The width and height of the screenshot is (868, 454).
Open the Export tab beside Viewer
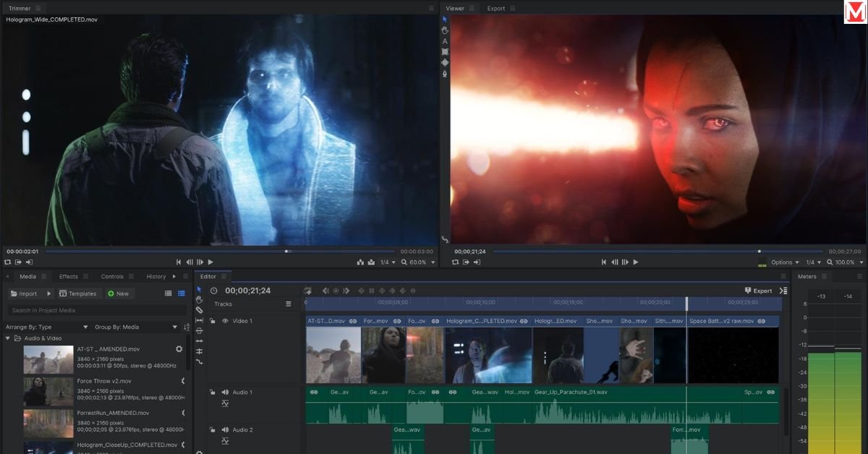pos(496,9)
